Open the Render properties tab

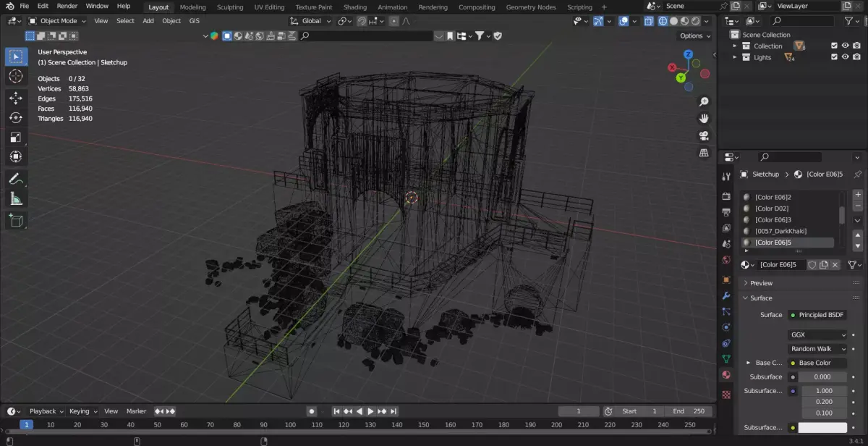pos(726,196)
